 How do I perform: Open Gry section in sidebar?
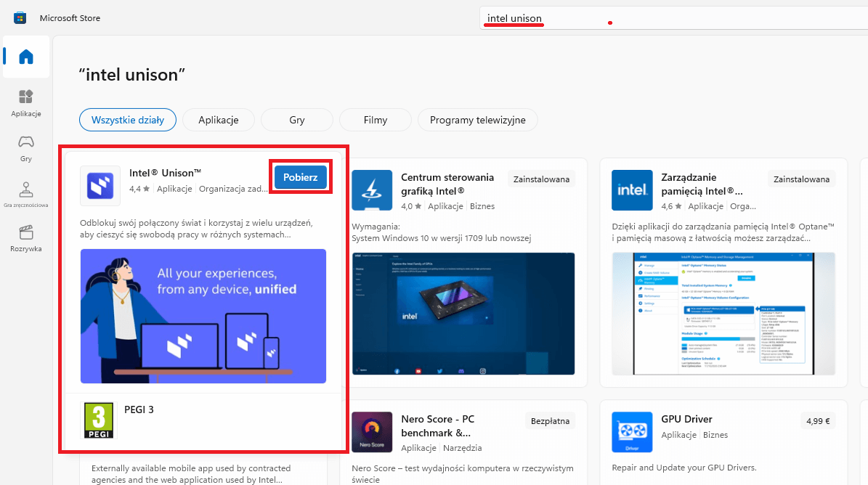coord(26,148)
